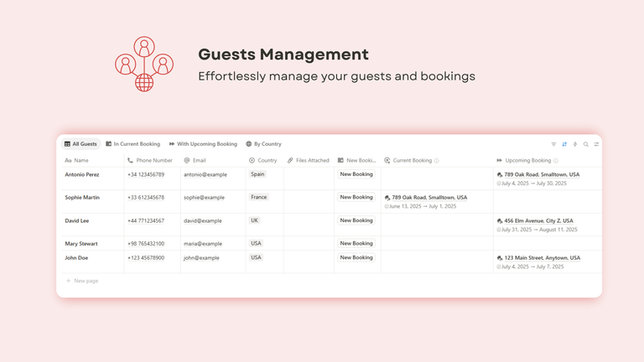644x362 pixels.
Task: Click info icon beside Current Booking header
Action: 437,161
